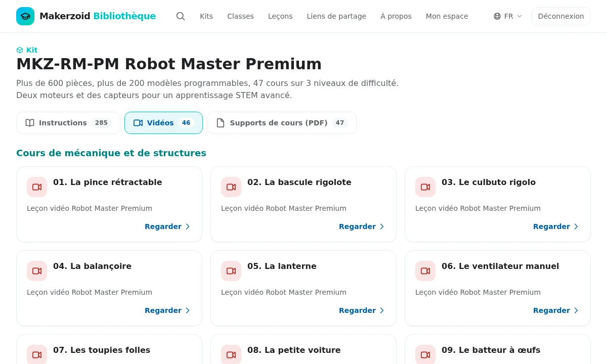Open search with the magnifier icon

[181, 16]
